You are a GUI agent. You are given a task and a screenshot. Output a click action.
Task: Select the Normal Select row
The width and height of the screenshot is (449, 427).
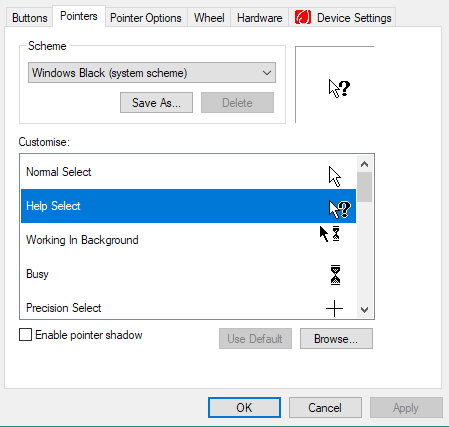(189, 172)
